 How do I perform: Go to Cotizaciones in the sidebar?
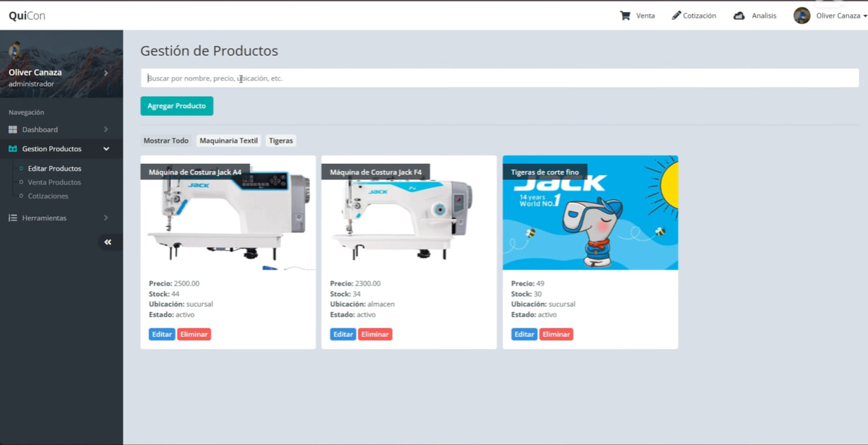[x=47, y=196]
